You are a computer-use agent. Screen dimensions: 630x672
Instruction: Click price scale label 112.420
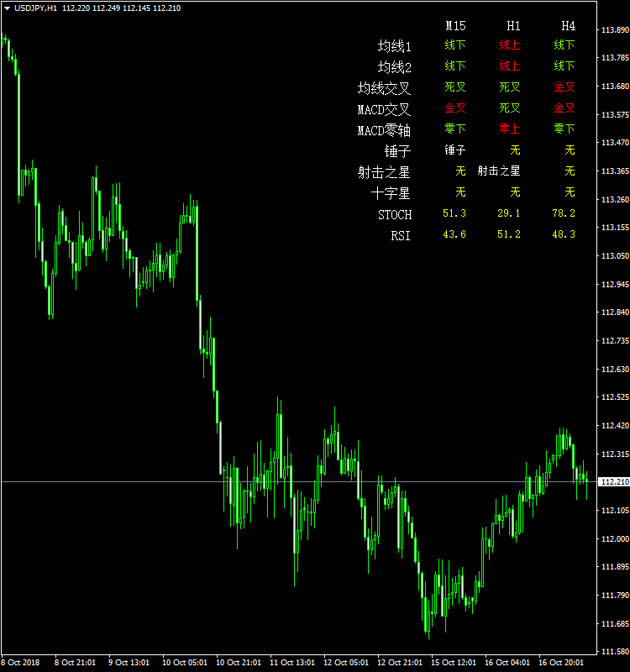(x=615, y=425)
